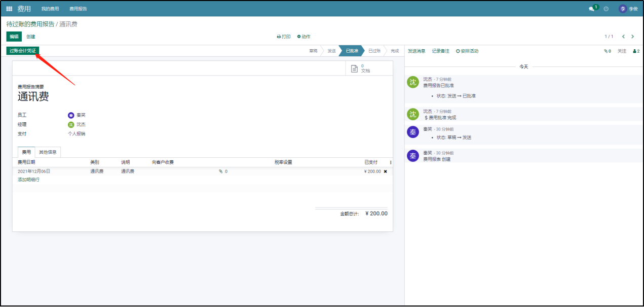This screenshot has width=644, height=307.
Task: Open 我的费用 menu in top bar
Action: pyautogui.click(x=50, y=9)
